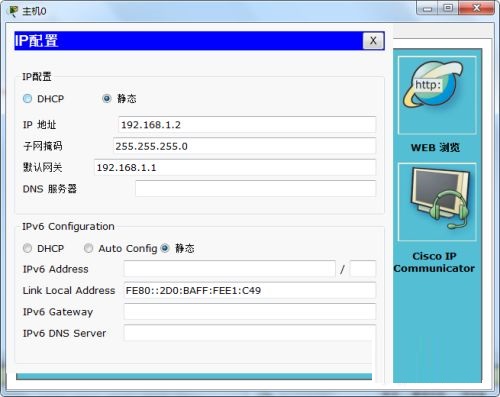This screenshot has height=397, width=500.
Task: Click the 子网掩码 field showing 255.255.255.0
Action: pos(244,146)
